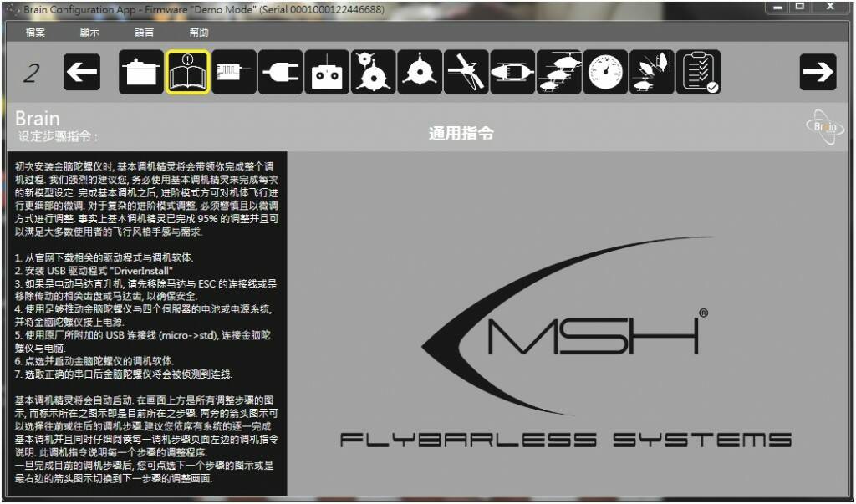
Task: Open the radio transmitter step icon
Action: [327, 72]
